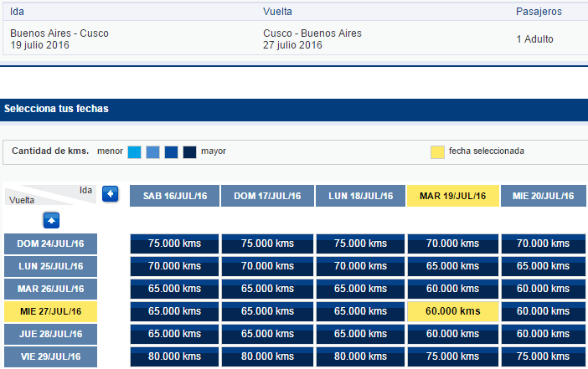Click the left arrow for earlier departure dates
This screenshot has width=588, height=369.
[x=111, y=194]
